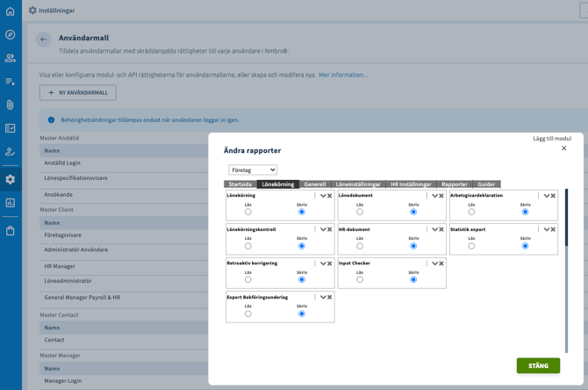Open the Företag dropdown

tap(253, 170)
